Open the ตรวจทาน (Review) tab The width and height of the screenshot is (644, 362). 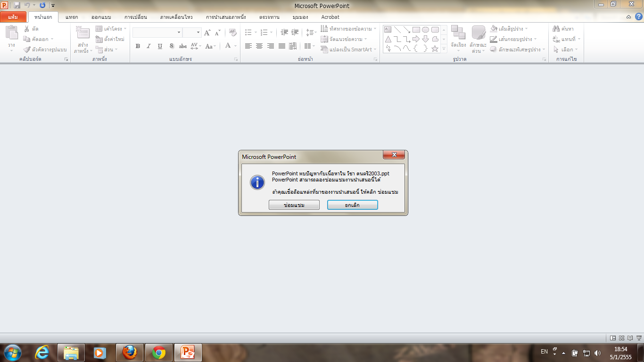click(x=269, y=17)
